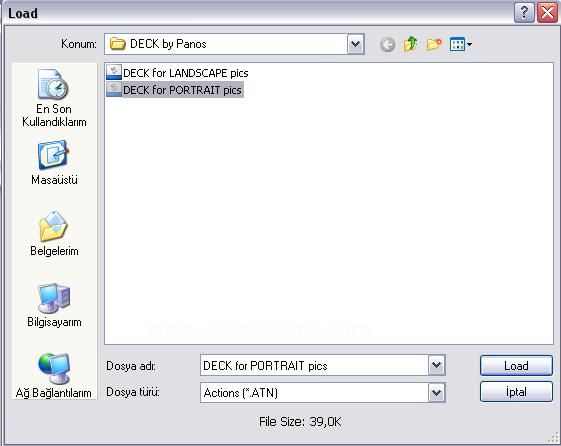Open Ağ Bağlantılarım network places
This screenshot has height=446, width=561.
coord(54,376)
